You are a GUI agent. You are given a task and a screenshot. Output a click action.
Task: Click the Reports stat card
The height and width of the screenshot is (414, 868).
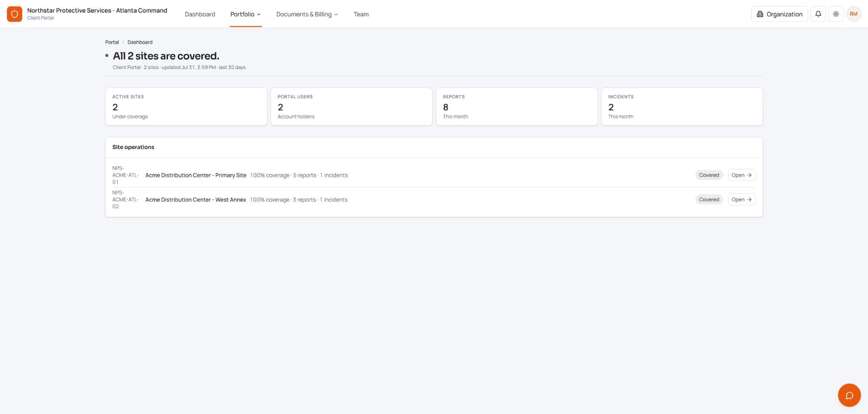click(x=517, y=107)
